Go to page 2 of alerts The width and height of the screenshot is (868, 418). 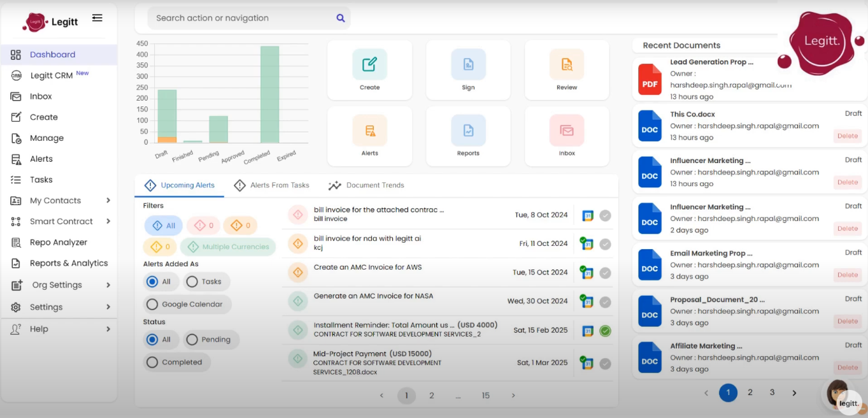coord(432,396)
